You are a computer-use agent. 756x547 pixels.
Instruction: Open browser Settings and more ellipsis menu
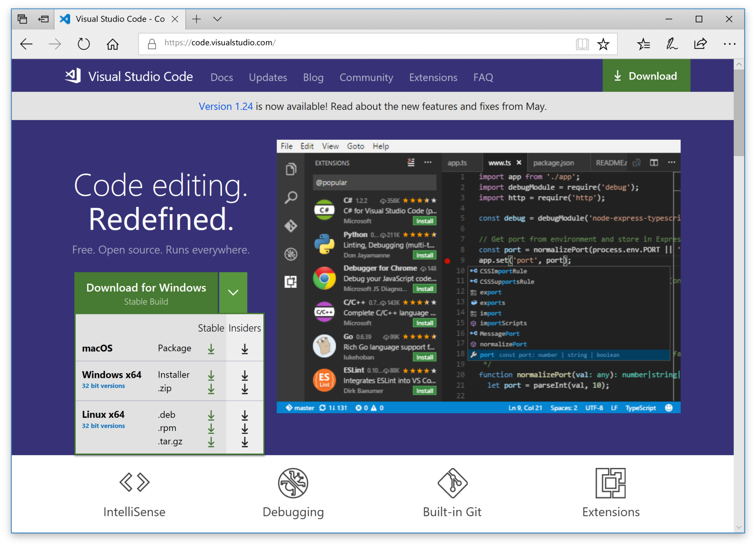pyautogui.click(x=729, y=44)
